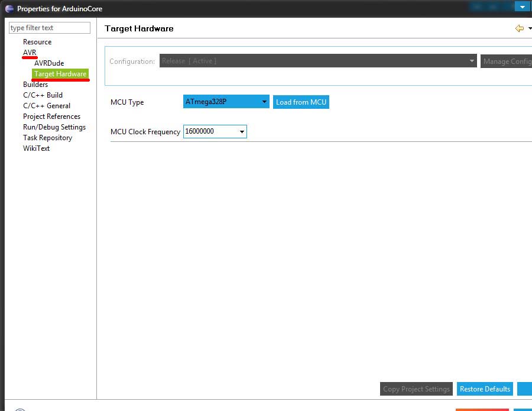Click the filter text input field
Image resolution: width=532 pixels, height=411 pixels.
[x=50, y=28]
